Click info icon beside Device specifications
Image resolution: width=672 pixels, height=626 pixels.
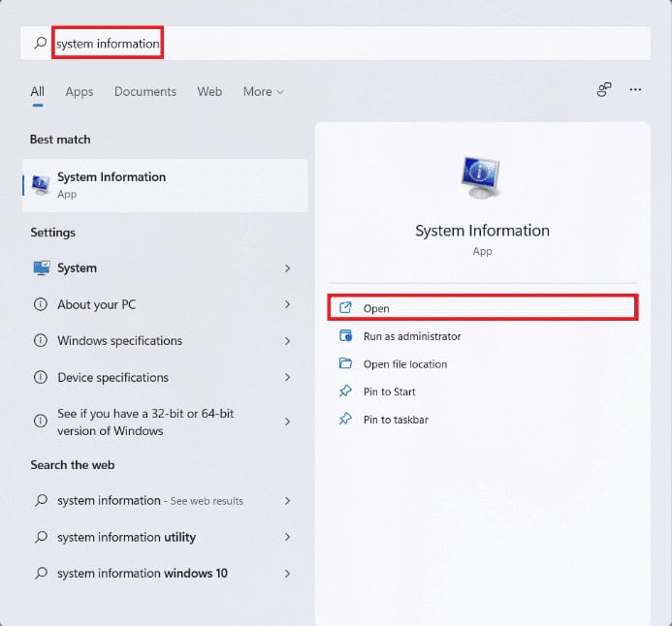pyautogui.click(x=41, y=377)
